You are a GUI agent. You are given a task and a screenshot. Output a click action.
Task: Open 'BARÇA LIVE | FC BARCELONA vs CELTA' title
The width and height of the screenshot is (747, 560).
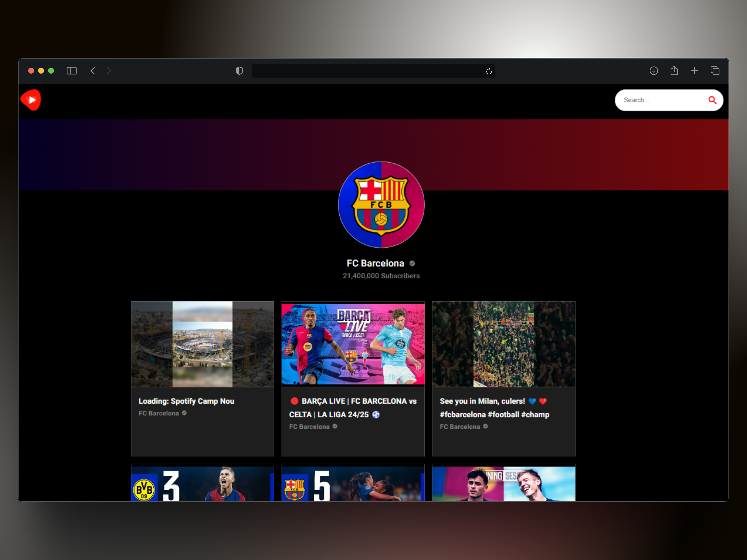pos(353,408)
